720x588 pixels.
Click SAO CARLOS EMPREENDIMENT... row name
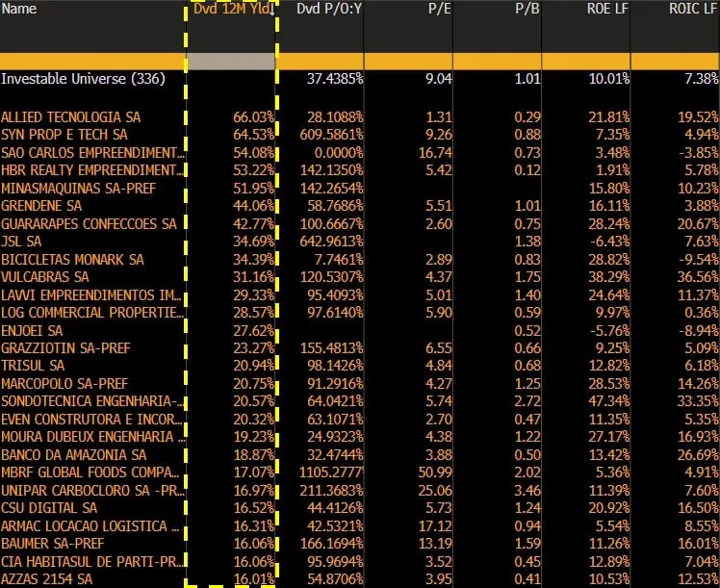91,152
